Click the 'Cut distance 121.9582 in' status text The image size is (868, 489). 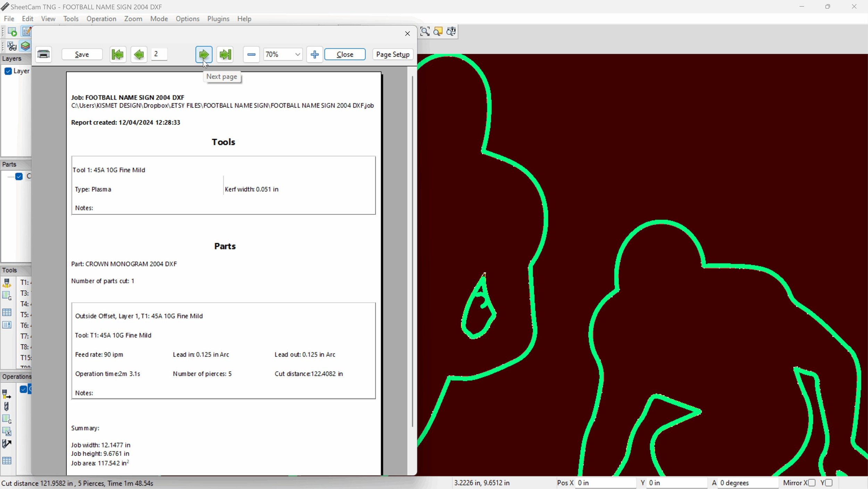(x=37, y=483)
